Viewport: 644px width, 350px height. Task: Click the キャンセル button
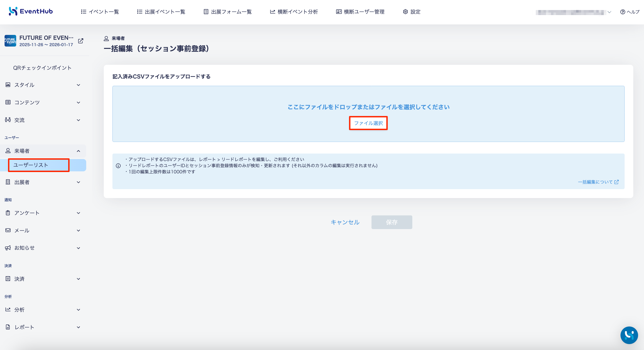[345, 222]
